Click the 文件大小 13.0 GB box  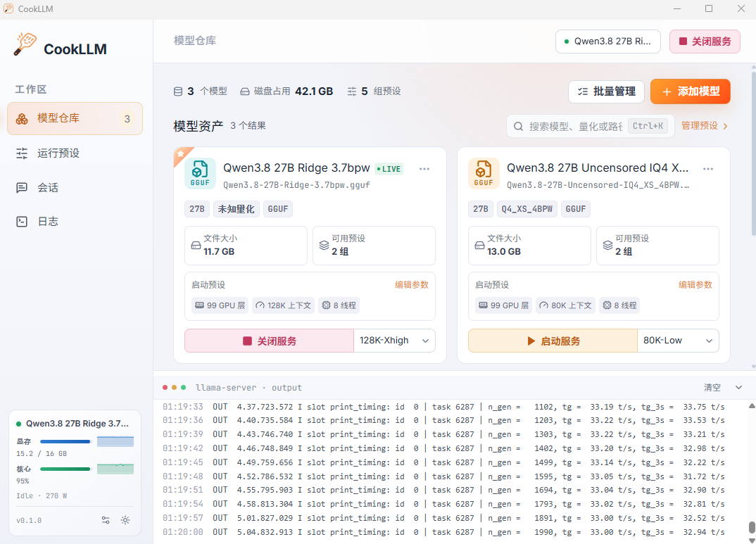(x=529, y=246)
